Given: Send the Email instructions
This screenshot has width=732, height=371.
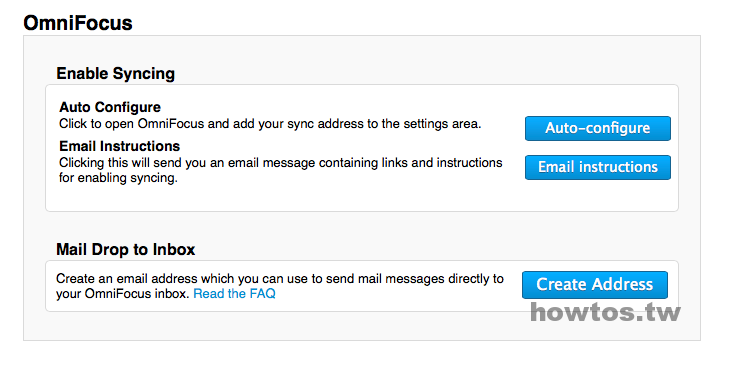Looking at the screenshot, I should (598, 167).
